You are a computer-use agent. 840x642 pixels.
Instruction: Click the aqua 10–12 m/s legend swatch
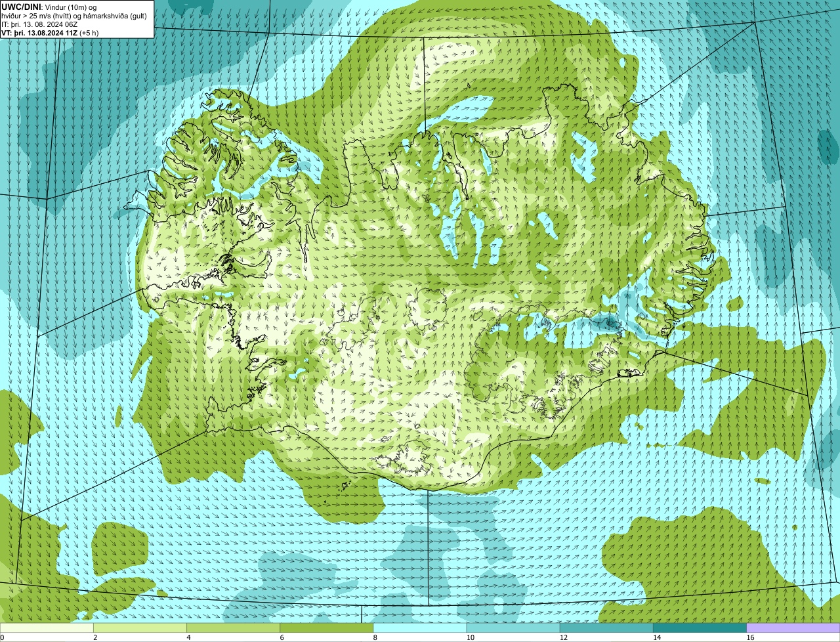513,628
